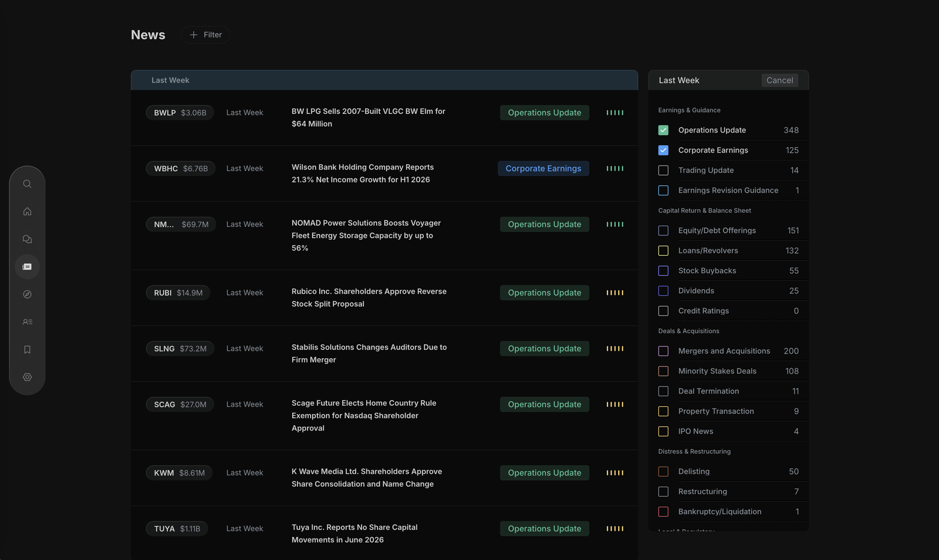939x560 pixels.
Task: Click Corporate Earnings tag on WBHC row
Action: tap(543, 168)
